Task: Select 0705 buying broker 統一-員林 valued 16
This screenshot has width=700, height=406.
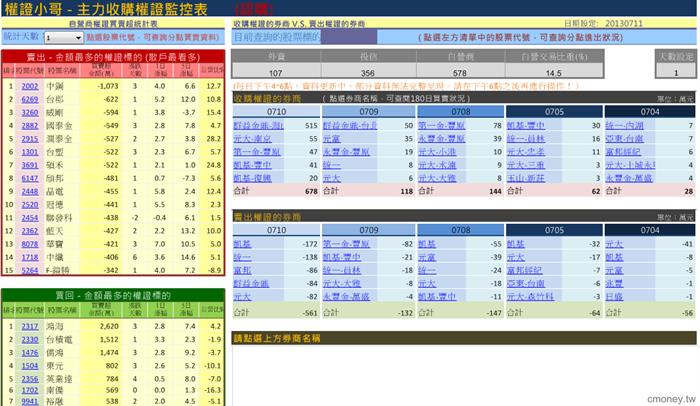Action: 526,139
